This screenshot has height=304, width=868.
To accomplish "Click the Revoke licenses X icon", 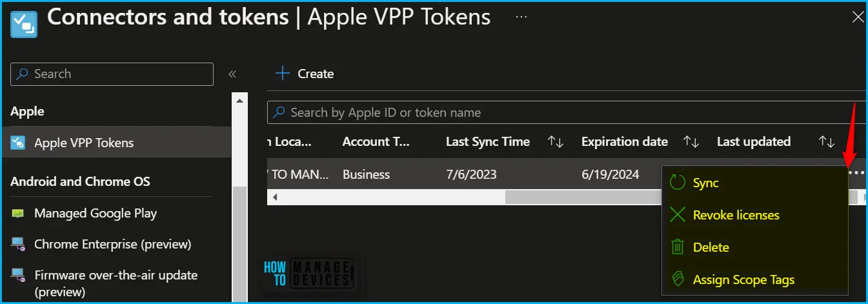I will [x=677, y=215].
